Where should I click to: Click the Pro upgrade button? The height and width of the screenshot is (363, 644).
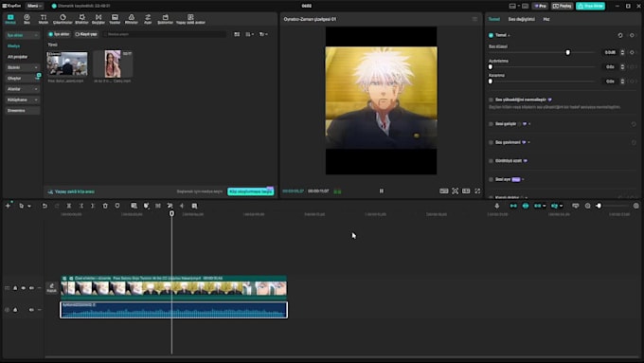point(541,7)
